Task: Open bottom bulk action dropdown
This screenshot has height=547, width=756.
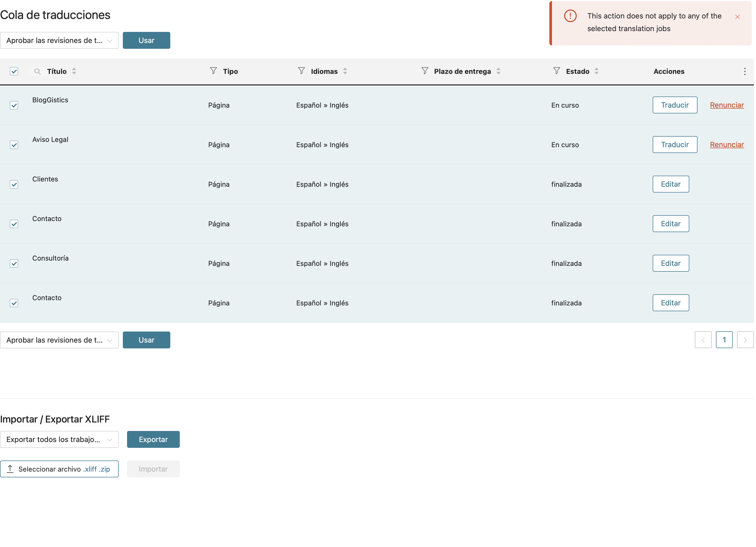Action: 59,340
